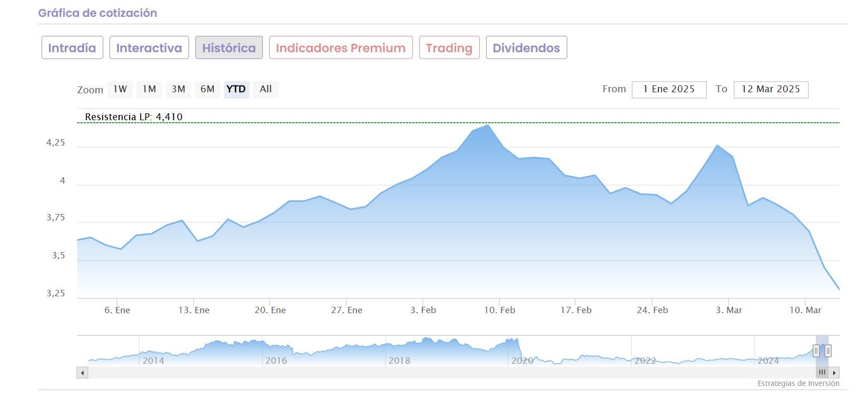Select the Histórica tab
This screenshot has width=868, height=407.
pyautogui.click(x=229, y=48)
